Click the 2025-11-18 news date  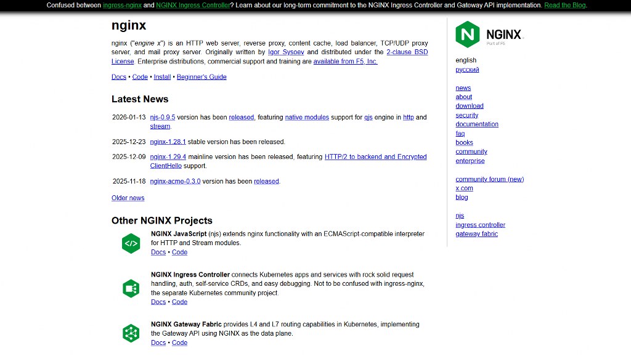pos(129,181)
